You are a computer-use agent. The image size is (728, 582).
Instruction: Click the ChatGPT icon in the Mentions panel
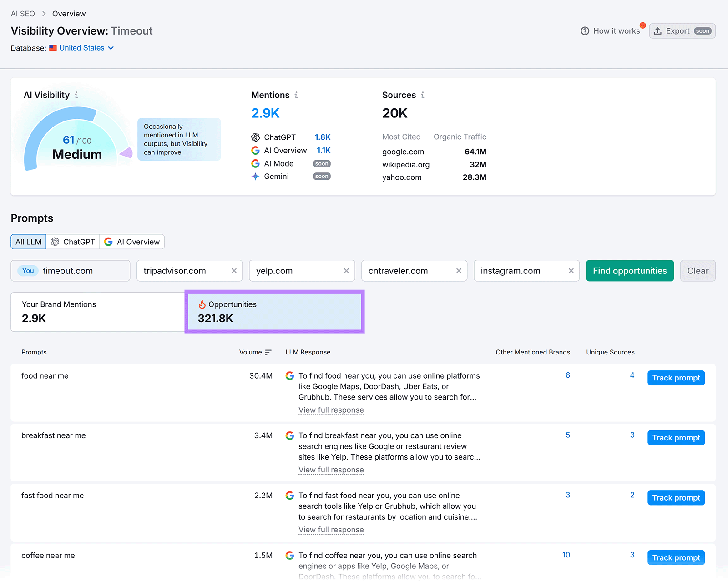256,137
